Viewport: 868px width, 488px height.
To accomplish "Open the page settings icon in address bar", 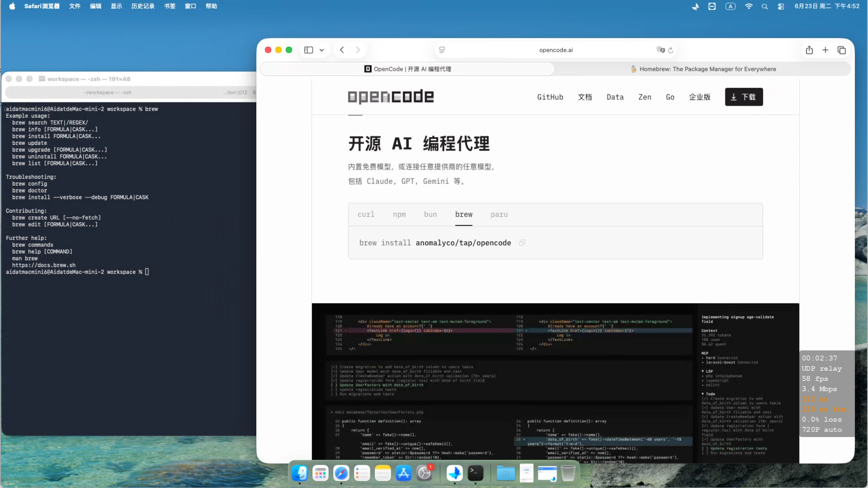I will [x=442, y=50].
